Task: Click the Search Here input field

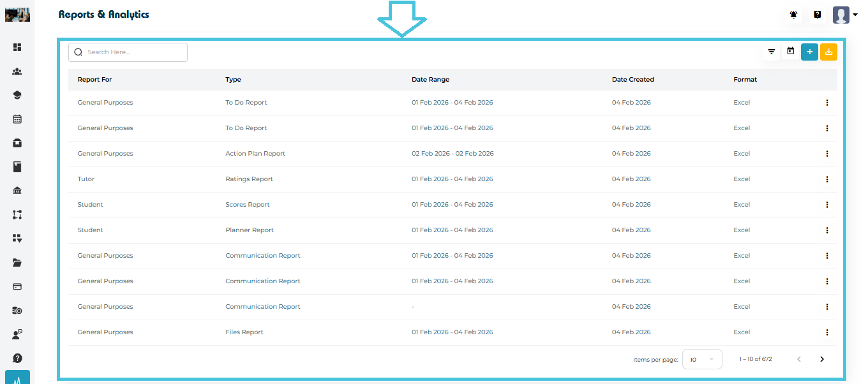Action: 134,52
